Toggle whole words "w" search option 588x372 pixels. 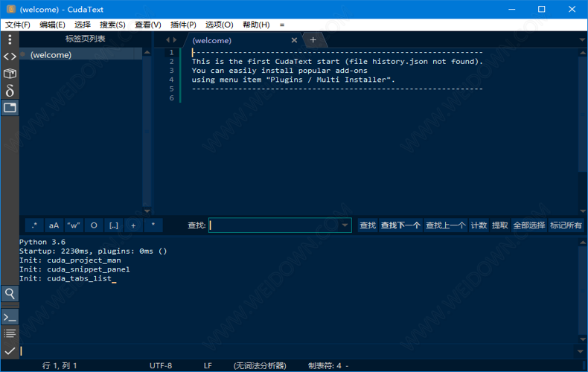pos(74,225)
